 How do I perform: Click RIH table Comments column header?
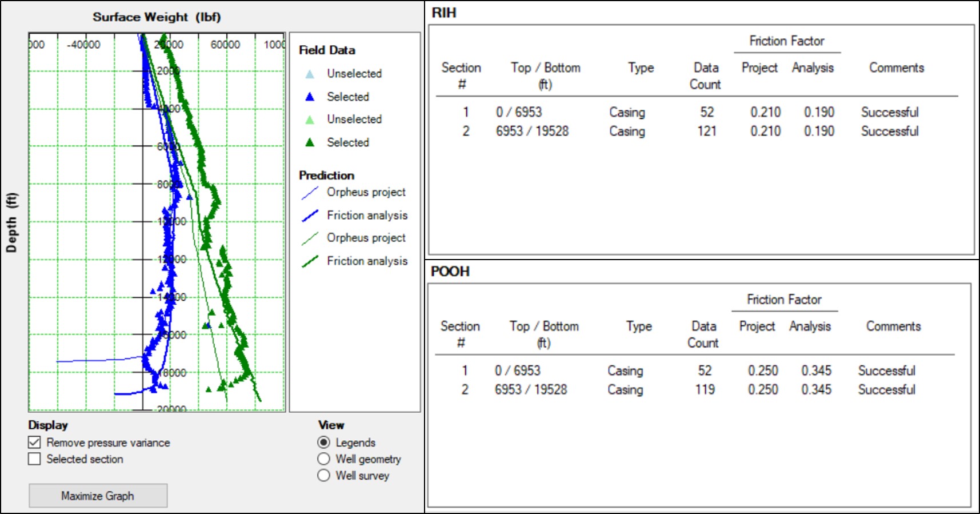897,67
